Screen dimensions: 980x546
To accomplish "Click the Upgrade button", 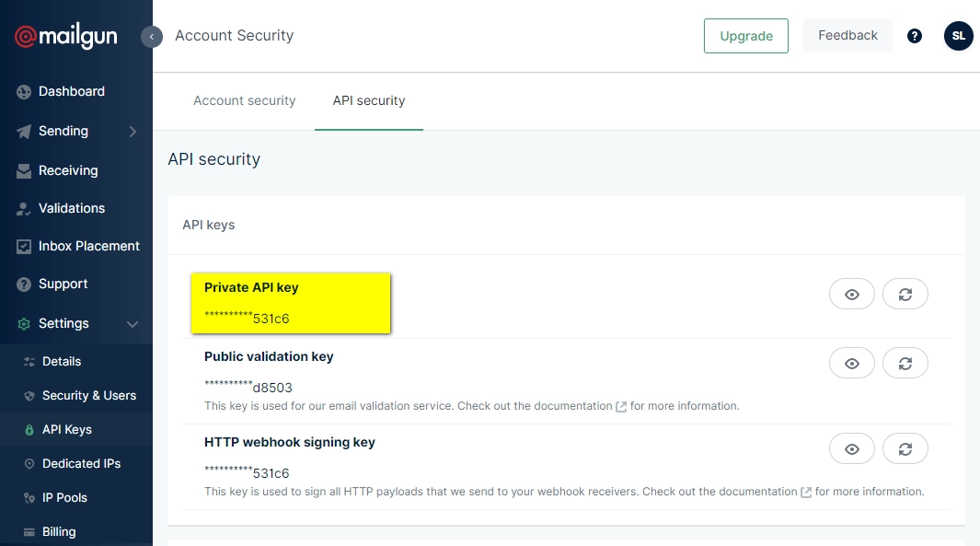I will click(x=745, y=36).
